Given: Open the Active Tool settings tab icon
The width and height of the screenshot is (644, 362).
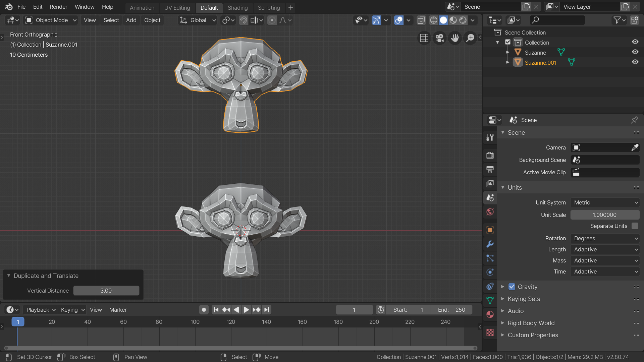Looking at the screenshot, I should pos(490,137).
